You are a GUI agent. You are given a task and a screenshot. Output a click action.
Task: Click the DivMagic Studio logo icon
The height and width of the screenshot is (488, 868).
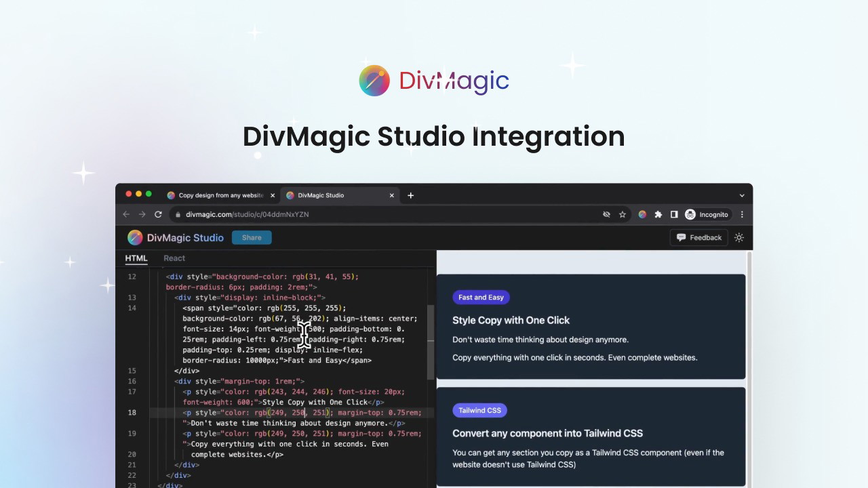[x=135, y=237]
